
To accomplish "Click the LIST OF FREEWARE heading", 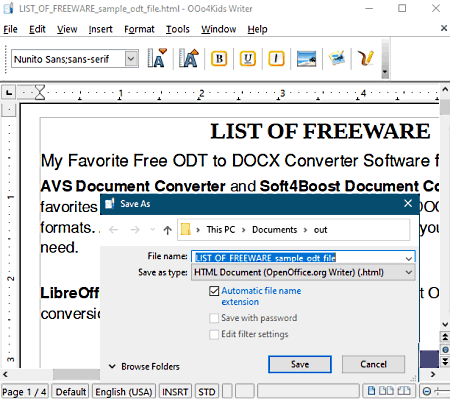I will point(320,131).
